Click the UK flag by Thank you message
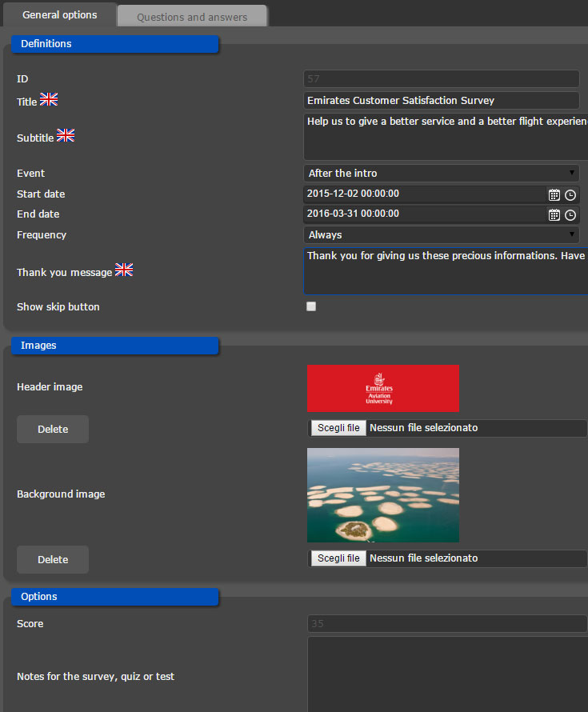The height and width of the screenshot is (712, 588). click(124, 270)
